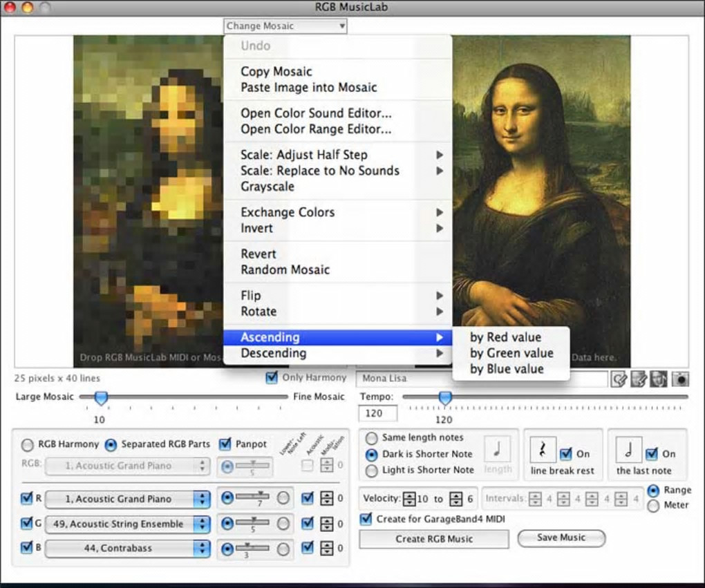This screenshot has height=588, width=705.
Task: Choose Light is Shorter Note option
Action: tap(371, 471)
